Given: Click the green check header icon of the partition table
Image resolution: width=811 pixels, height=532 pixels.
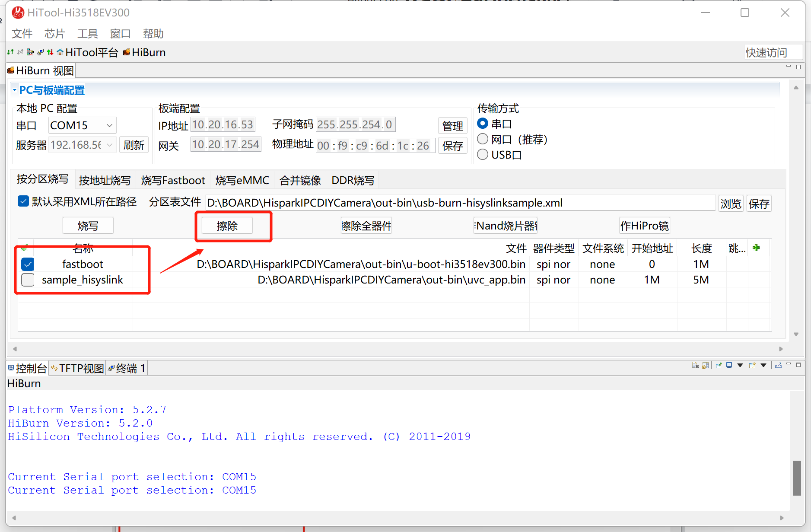Looking at the screenshot, I should [25, 248].
